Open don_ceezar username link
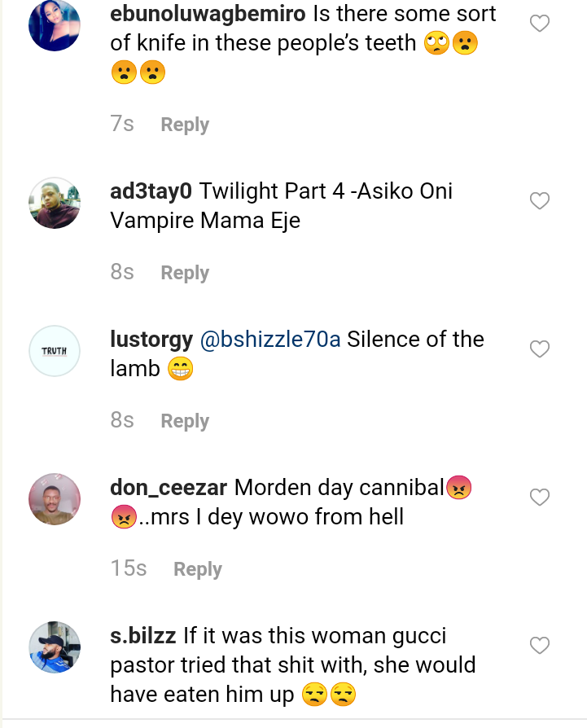The width and height of the screenshot is (587, 728). point(169,488)
